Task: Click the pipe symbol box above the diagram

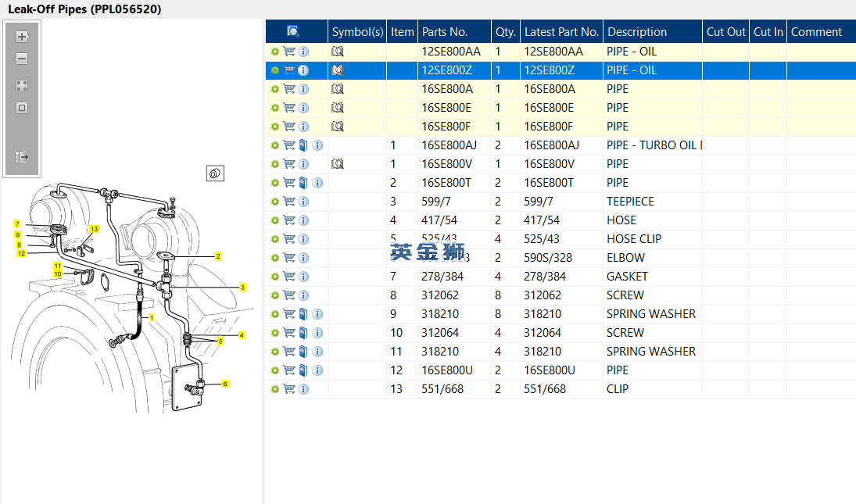Action: click(x=216, y=173)
